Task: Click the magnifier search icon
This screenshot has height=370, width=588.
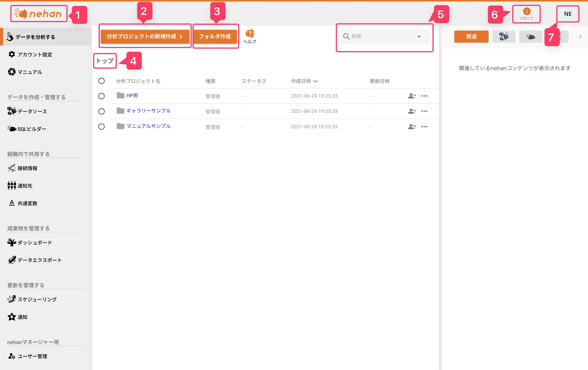Action: pyautogui.click(x=346, y=36)
